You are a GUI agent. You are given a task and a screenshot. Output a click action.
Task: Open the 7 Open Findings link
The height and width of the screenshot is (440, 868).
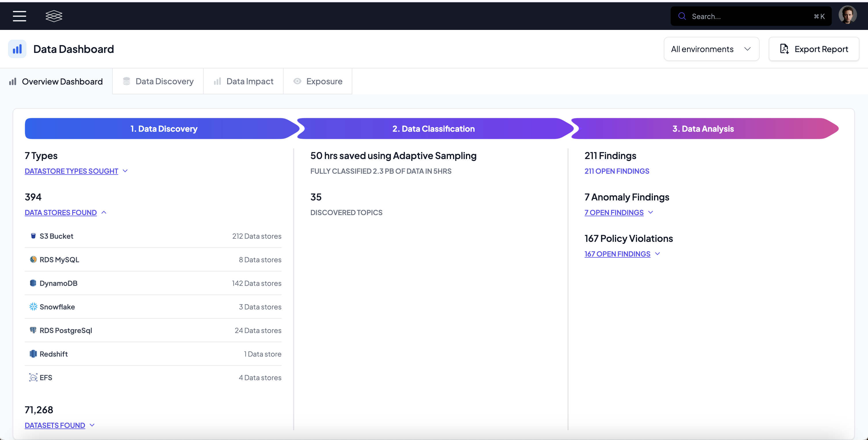(614, 213)
